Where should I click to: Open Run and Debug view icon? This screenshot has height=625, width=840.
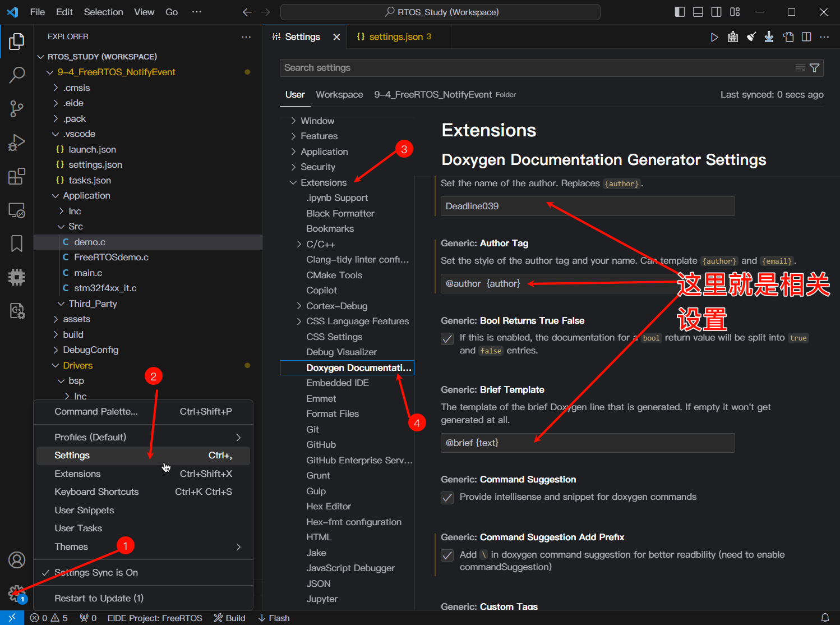[x=17, y=143]
